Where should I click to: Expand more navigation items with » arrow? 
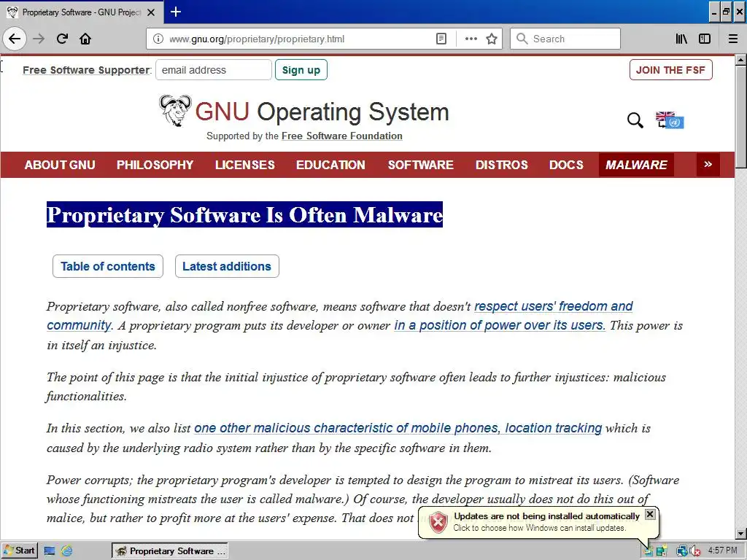click(708, 165)
